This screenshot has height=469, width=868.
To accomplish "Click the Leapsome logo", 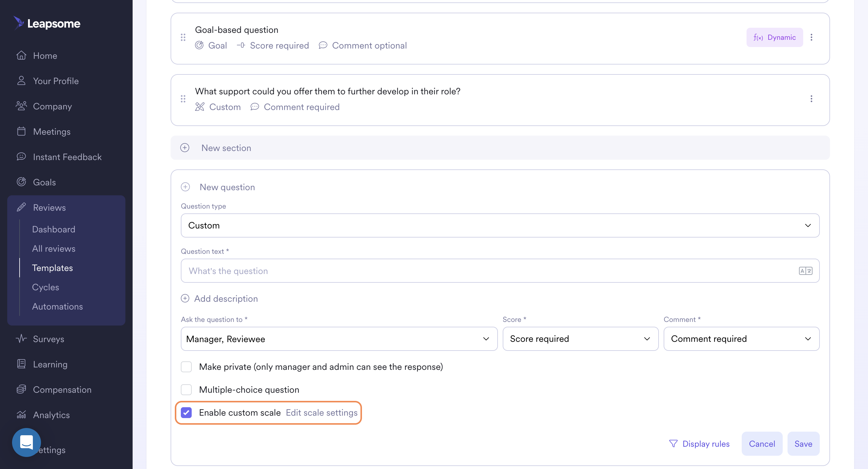I will (47, 23).
